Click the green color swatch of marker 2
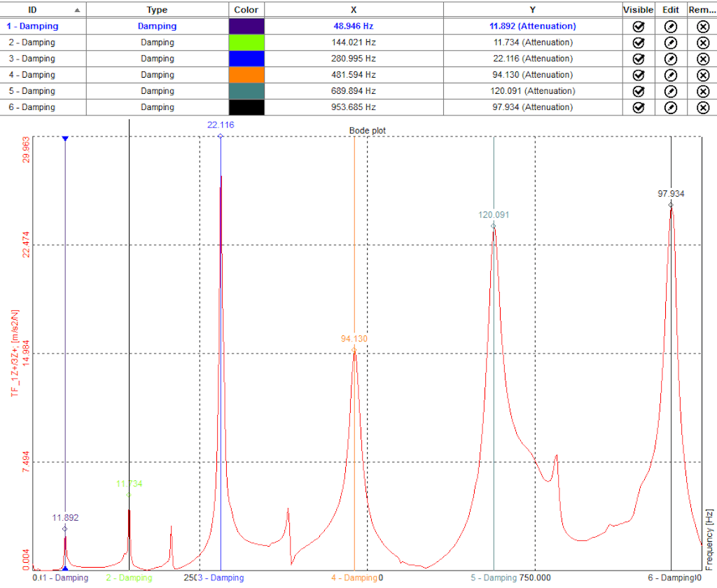This screenshot has width=717, height=588. coord(246,43)
